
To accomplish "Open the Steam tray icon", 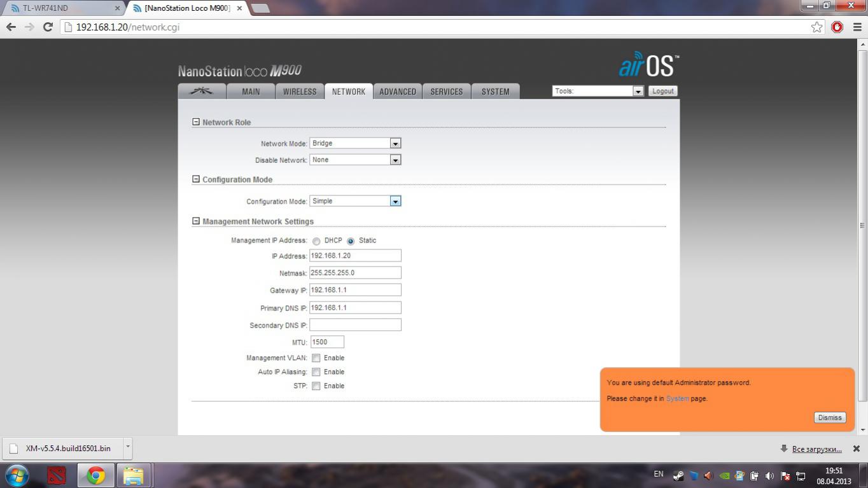I will (x=678, y=475).
